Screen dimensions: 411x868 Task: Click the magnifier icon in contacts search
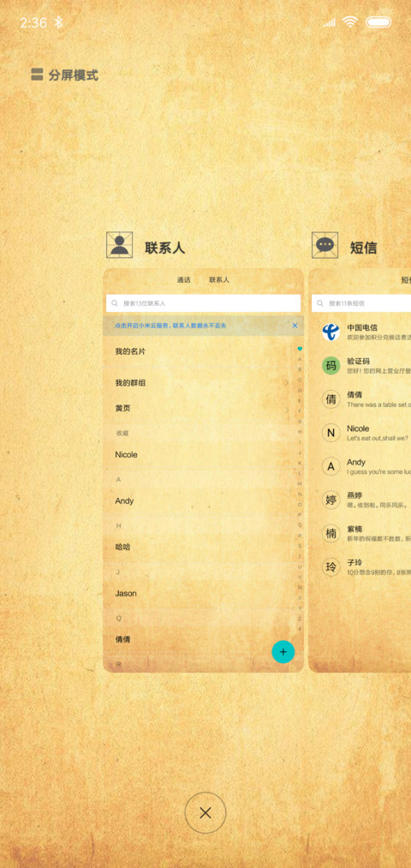click(x=115, y=303)
